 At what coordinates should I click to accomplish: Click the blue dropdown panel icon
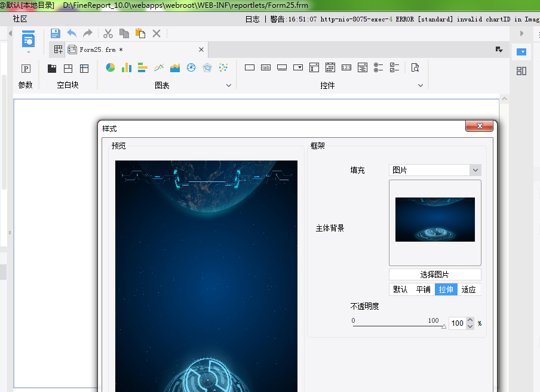521,52
